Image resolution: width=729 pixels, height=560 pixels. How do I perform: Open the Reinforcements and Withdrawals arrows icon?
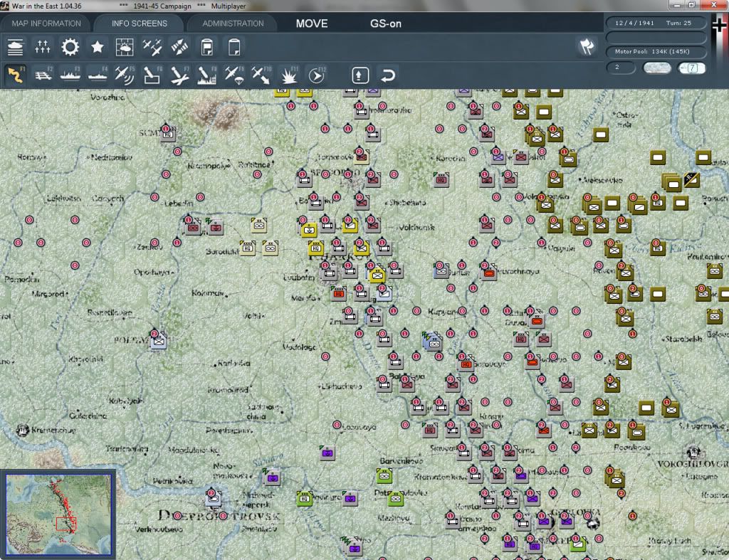[x=179, y=48]
